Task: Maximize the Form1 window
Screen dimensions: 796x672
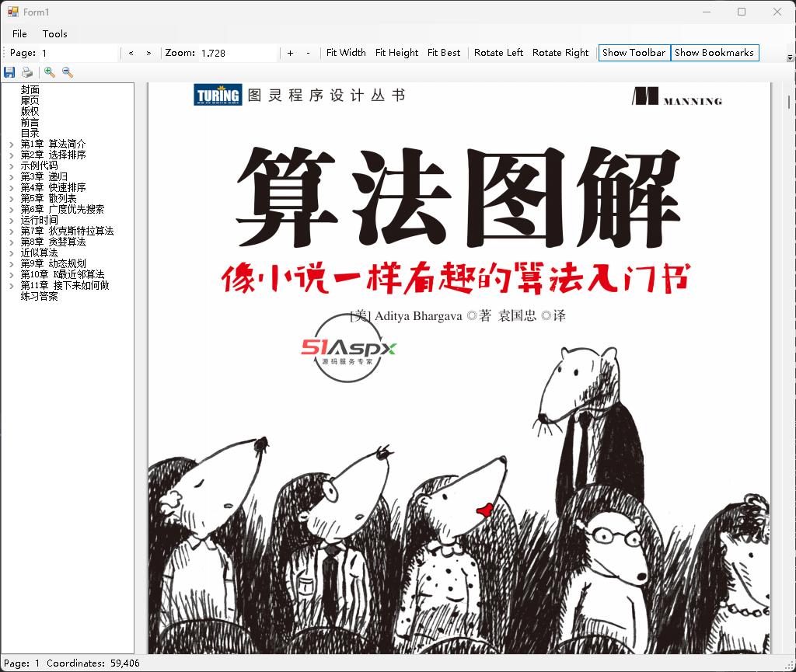Action: point(742,12)
